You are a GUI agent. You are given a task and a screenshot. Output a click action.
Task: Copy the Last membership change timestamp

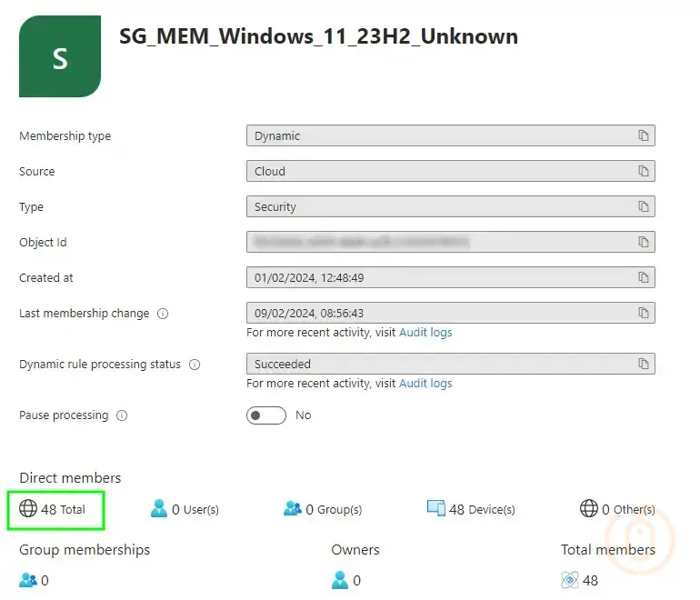click(x=644, y=313)
